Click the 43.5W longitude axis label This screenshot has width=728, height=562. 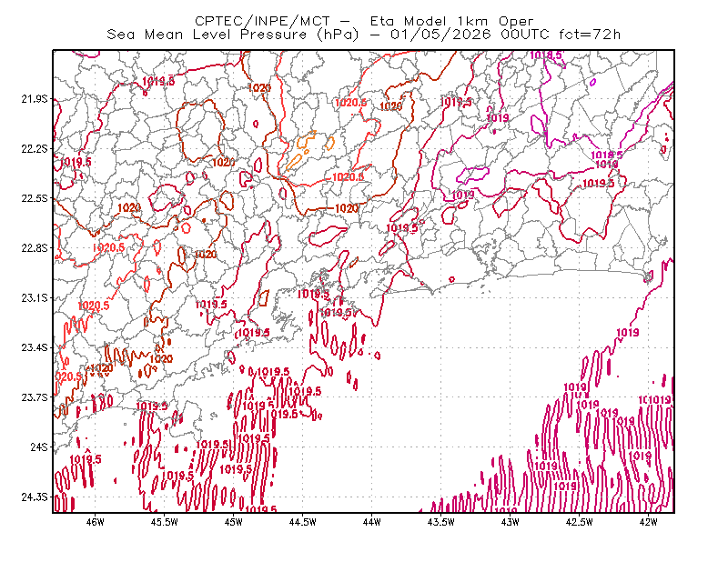[441, 522]
